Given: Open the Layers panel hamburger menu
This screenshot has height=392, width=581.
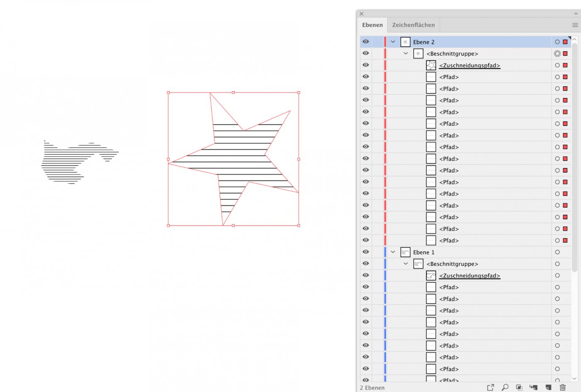Looking at the screenshot, I should click(575, 25).
